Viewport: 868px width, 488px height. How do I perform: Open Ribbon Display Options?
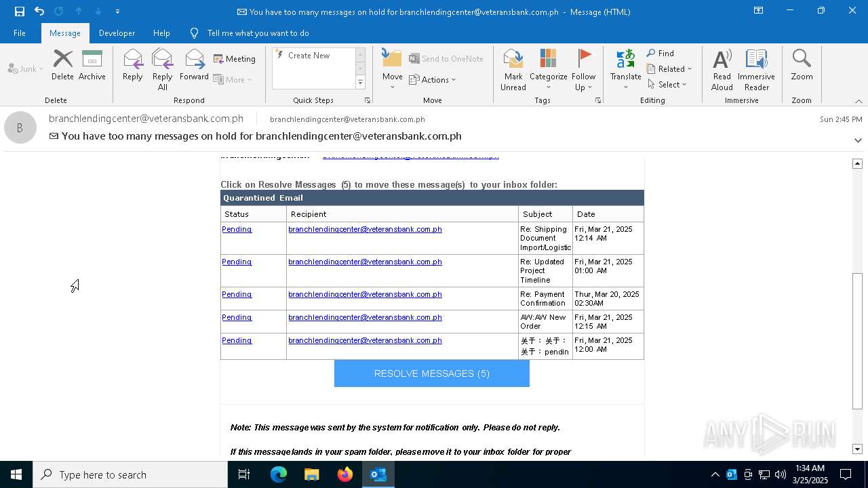[758, 11]
